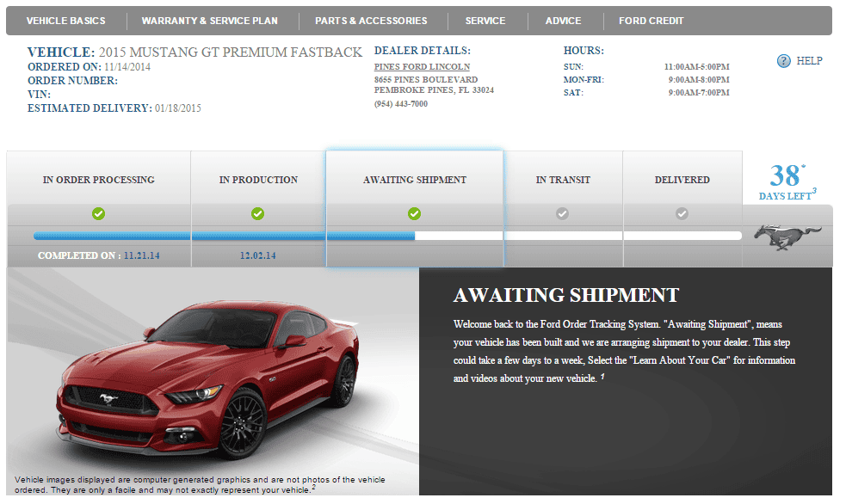
Task: Click the Pembroke Pines, FL 33024 line
Action: click(x=434, y=90)
